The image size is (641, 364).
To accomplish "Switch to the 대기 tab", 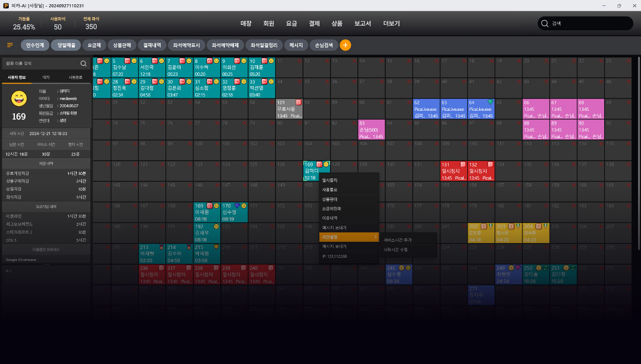I will (46, 78).
